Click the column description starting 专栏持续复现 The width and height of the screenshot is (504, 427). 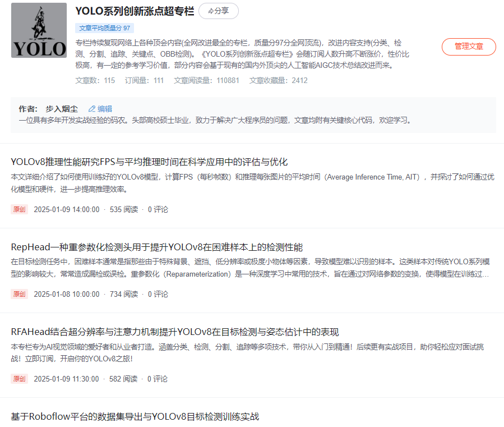coord(242,54)
